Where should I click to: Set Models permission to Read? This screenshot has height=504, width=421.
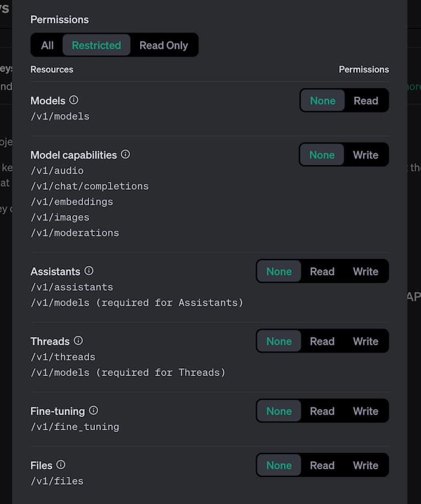pos(366,100)
